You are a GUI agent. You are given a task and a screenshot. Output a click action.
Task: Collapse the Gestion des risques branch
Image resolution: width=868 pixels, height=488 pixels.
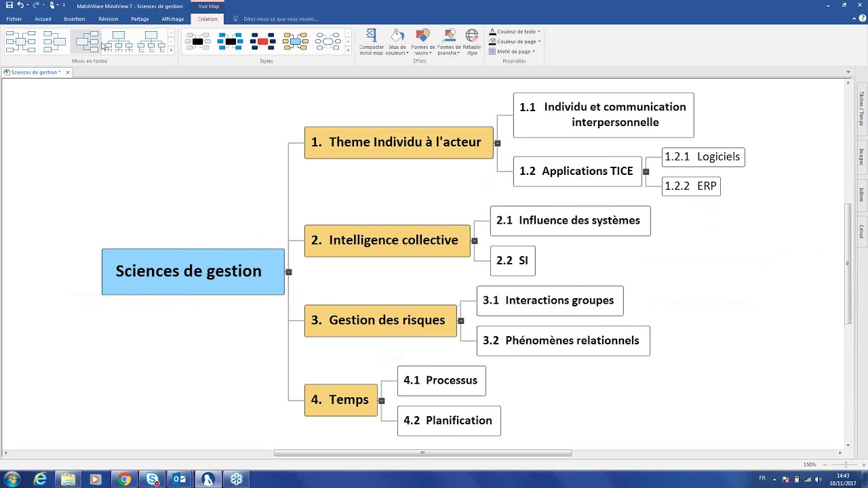(x=461, y=321)
